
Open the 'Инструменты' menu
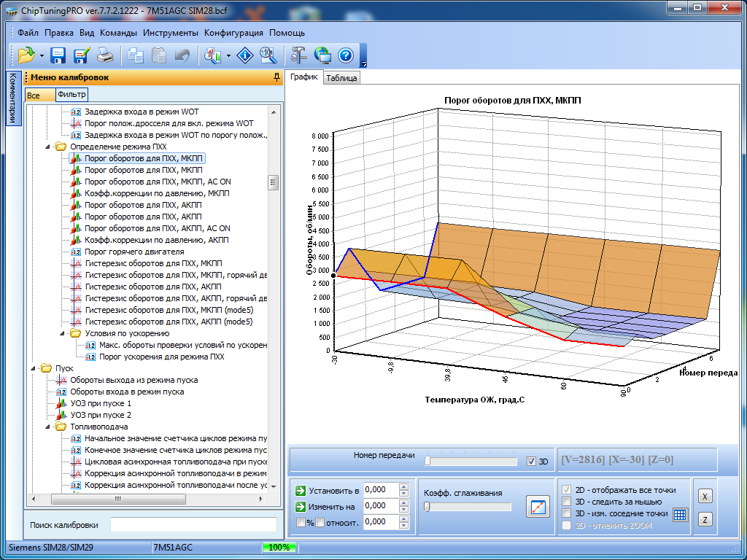171,33
